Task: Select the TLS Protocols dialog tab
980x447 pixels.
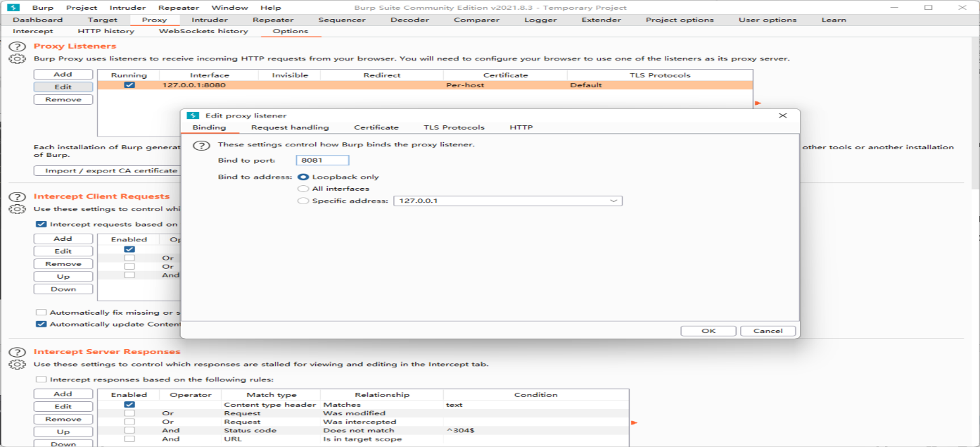Action: tap(454, 127)
